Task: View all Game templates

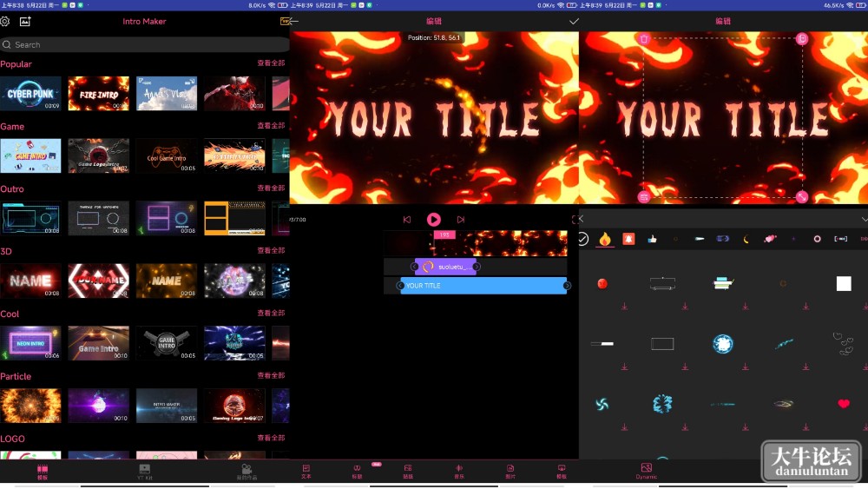Action: point(271,126)
